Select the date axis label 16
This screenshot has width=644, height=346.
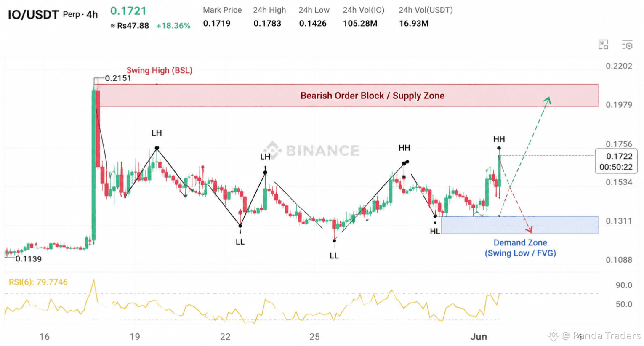tap(44, 337)
